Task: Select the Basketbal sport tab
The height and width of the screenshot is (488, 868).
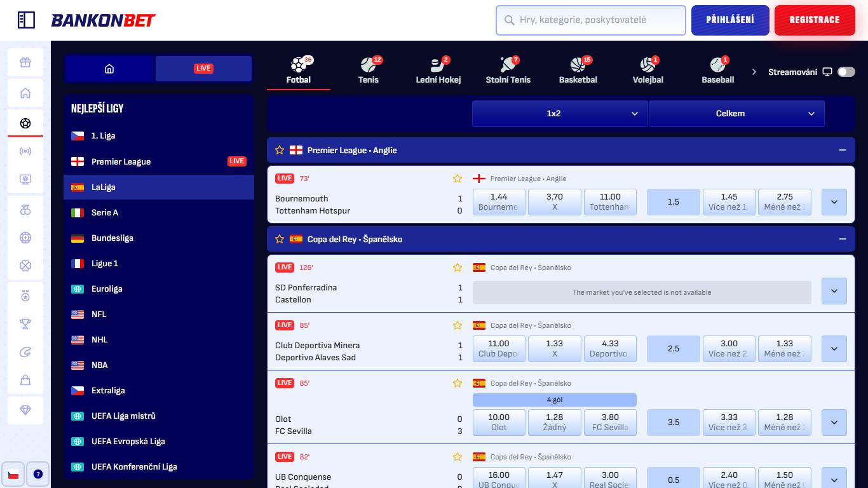Action: (x=578, y=71)
